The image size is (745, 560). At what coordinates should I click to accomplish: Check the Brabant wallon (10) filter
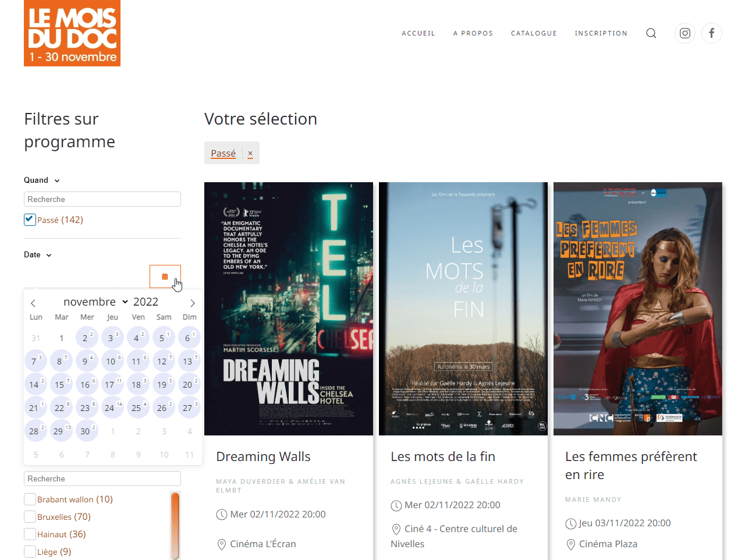click(30, 499)
